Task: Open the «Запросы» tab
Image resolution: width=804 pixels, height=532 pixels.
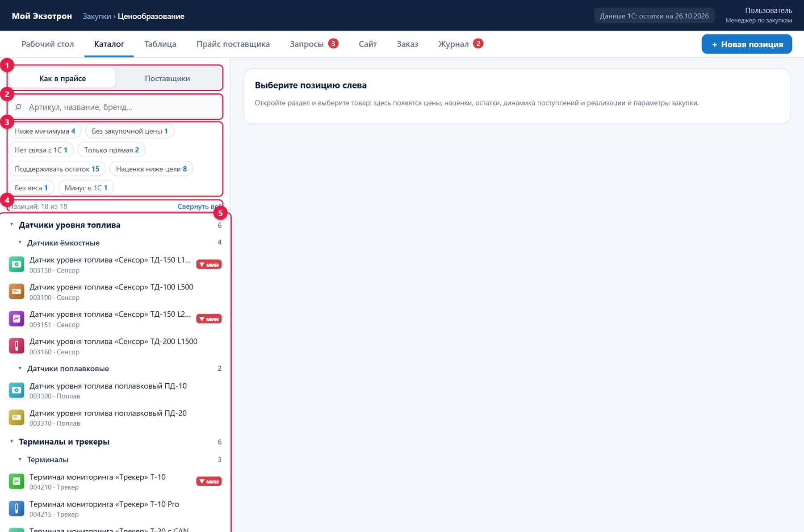Action: 314,44
